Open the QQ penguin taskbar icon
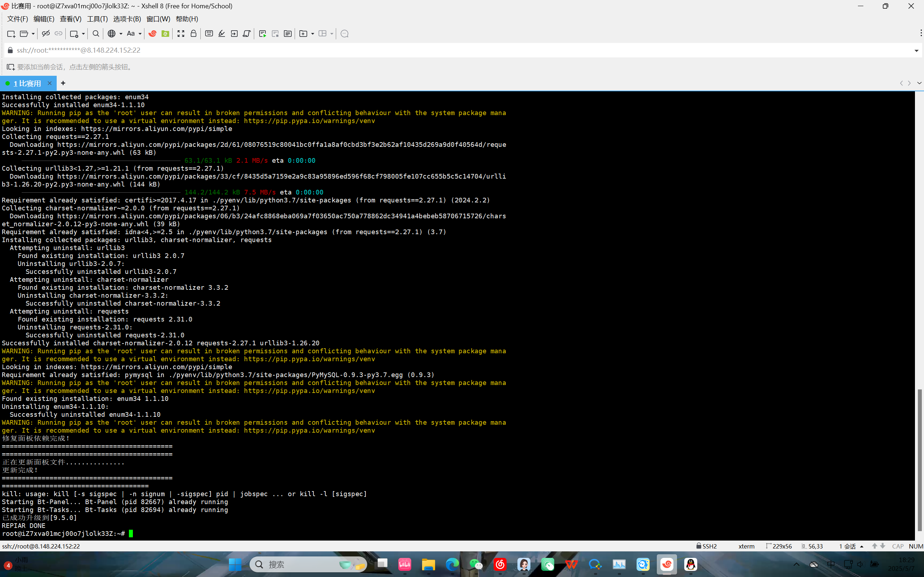924x577 pixels. [x=691, y=564]
